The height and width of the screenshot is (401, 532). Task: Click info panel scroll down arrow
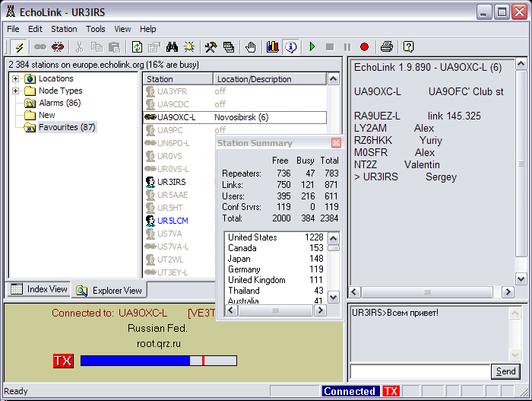521,279
